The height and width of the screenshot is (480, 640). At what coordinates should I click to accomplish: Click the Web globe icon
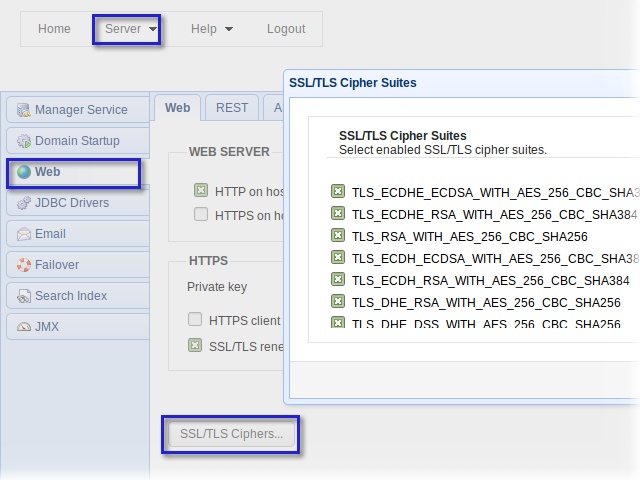pyautogui.click(x=24, y=172)
